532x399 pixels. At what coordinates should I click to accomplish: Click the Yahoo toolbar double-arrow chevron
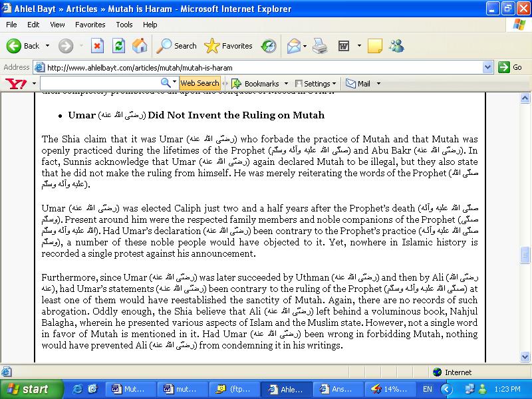(x=225, y=84)
